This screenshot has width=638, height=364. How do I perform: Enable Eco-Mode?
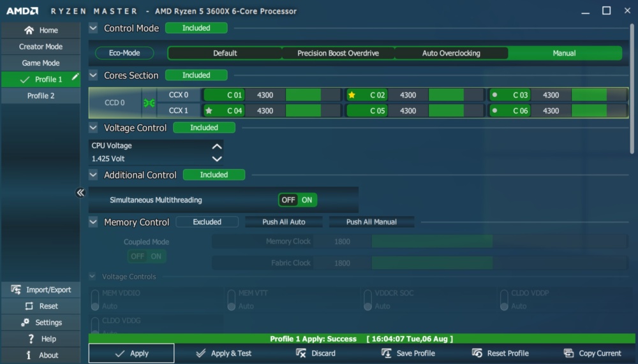tap(124, 53)
